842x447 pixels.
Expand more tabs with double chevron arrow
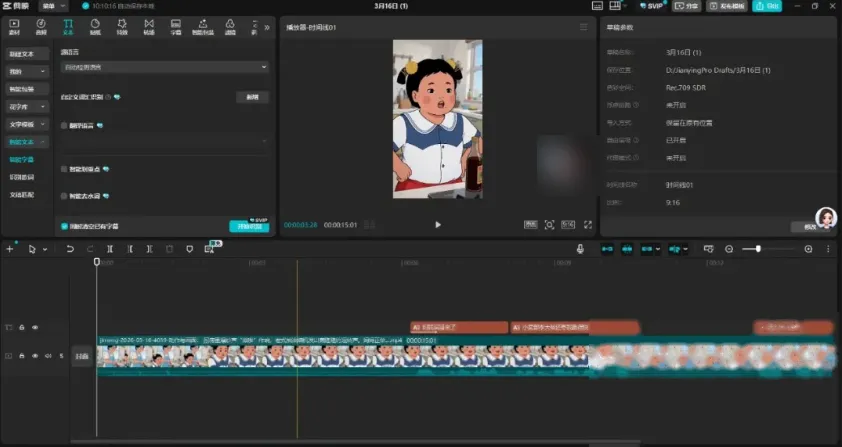(x=267, y=27)
